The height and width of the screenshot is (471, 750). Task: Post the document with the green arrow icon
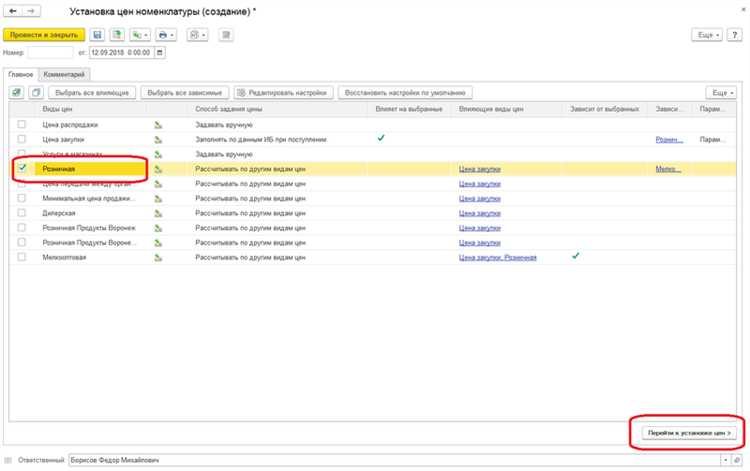pos(117,35)
